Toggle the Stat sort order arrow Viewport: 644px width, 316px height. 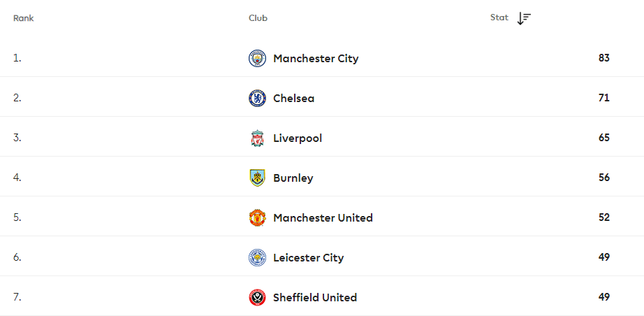524,18
